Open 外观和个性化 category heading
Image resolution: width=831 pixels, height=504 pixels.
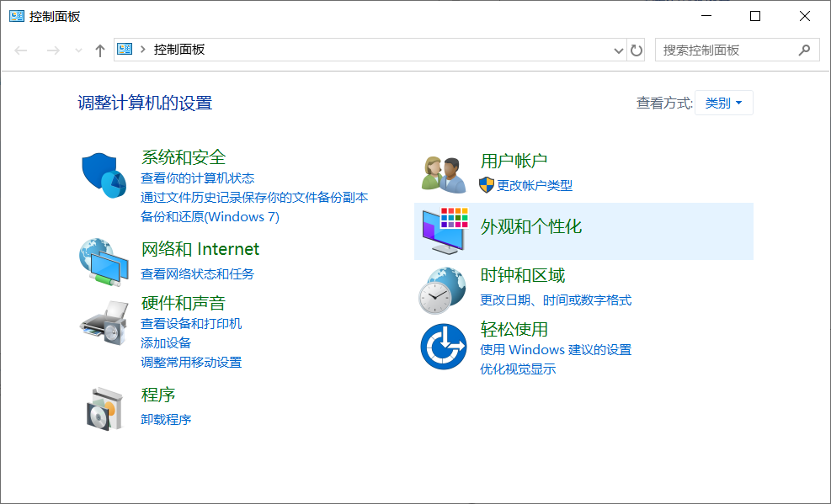(x=531, y=226)
